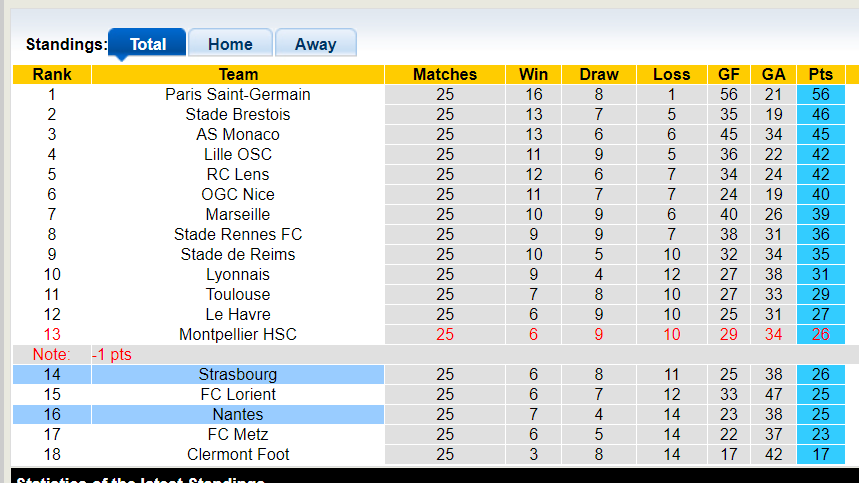The image size is (859, 483).
Task: Click OGC Nice team name
Action: pyautogui.click(x=238, y=194)
